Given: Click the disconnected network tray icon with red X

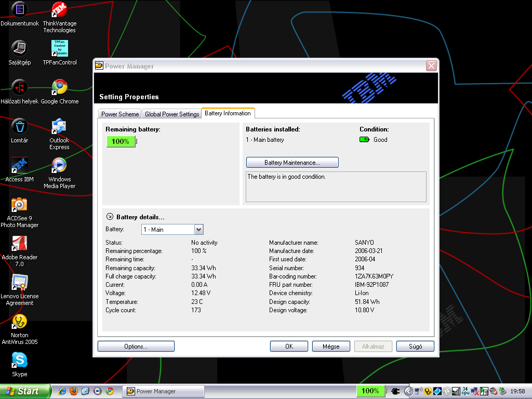Looking at the screenshot, I should point(475,391).
